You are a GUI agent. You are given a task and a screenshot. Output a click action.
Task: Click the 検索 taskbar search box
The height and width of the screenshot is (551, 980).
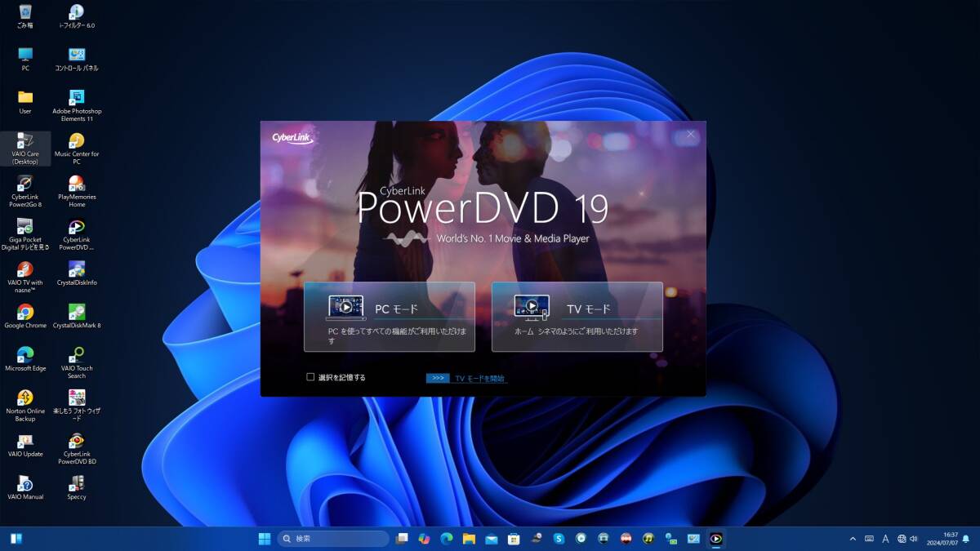pyautogui.click(x=333, y=539)
